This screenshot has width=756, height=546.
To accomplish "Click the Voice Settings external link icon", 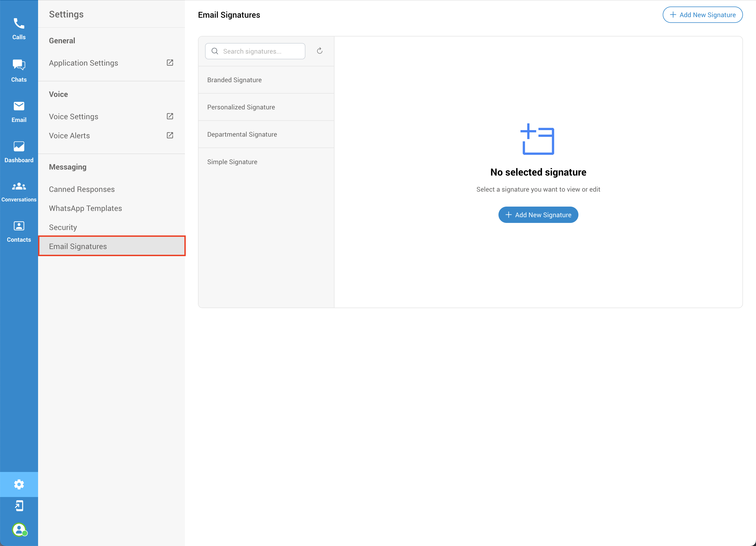I will [170, 116].
